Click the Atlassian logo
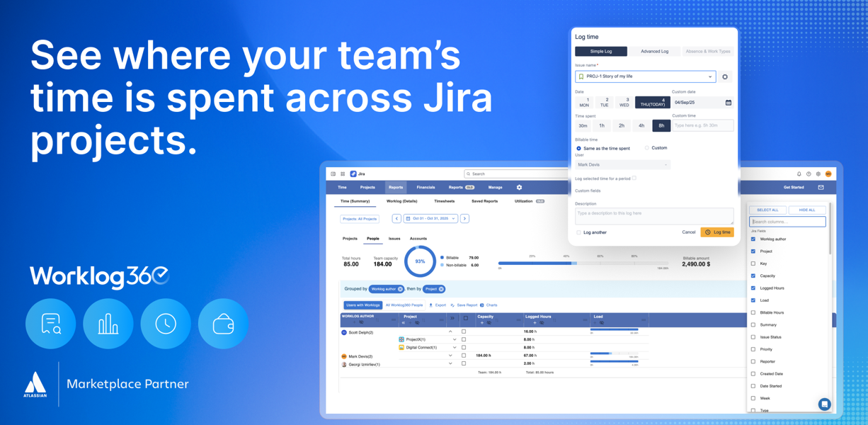Image resolution: width=868 pixels, height=425 pixels. tap(35, 385)
